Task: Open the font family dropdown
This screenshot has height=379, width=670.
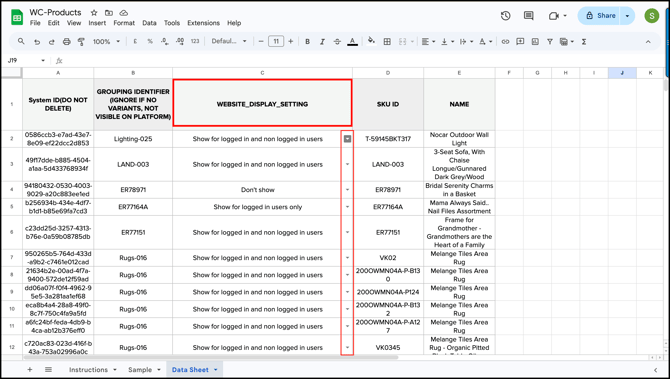Action: coord(229,41)
